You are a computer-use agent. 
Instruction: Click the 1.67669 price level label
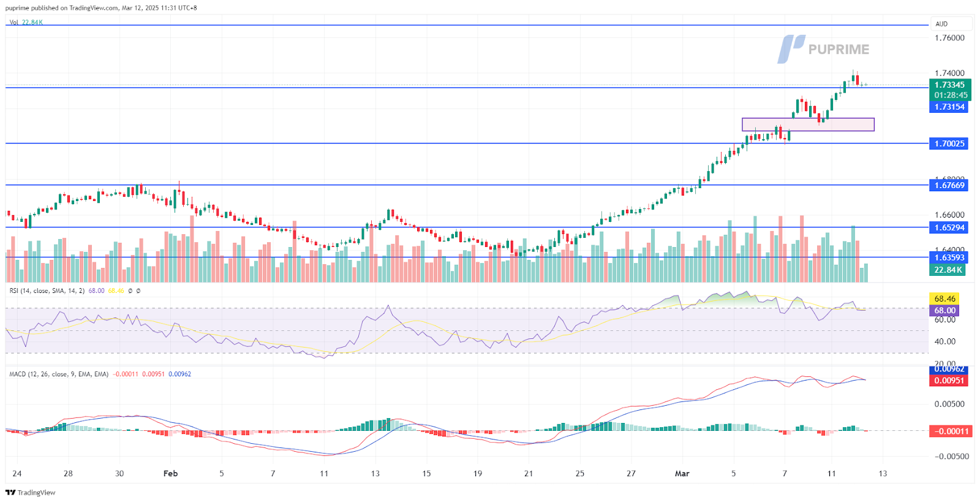pyautogui.click(x=949, y=185)
